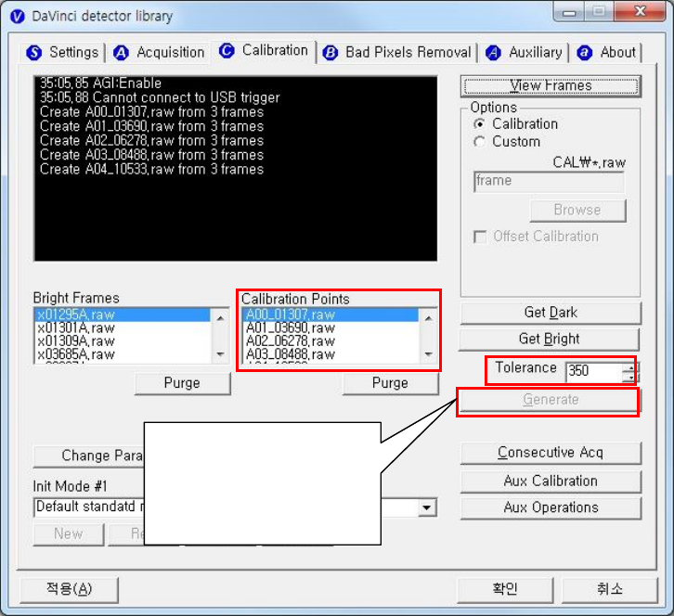Click the Get Dark button
Screen dimensions: 674x616
pyautogui.click(x=551, y=313)
